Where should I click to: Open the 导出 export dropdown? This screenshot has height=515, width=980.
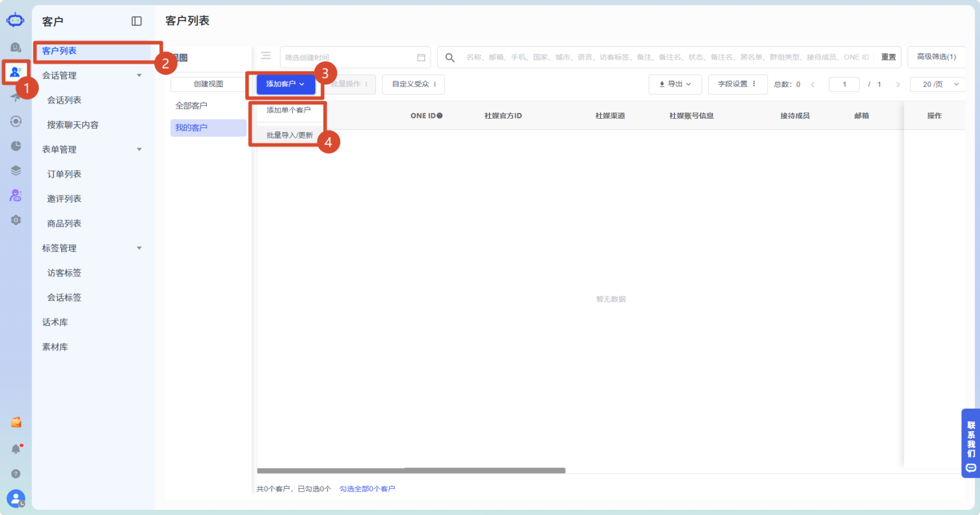tap(675, 84)
